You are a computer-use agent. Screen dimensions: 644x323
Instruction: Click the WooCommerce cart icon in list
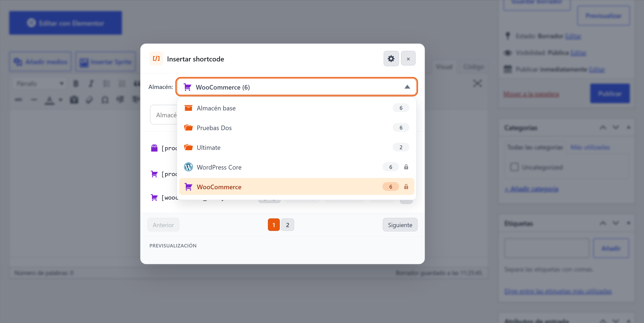(188, 187)
